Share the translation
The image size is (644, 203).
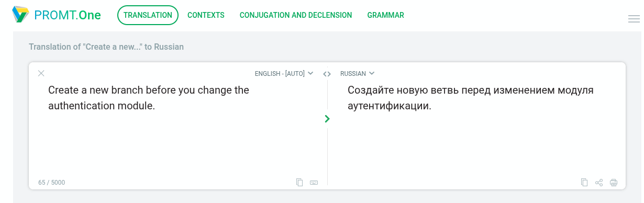pos(599,183)
